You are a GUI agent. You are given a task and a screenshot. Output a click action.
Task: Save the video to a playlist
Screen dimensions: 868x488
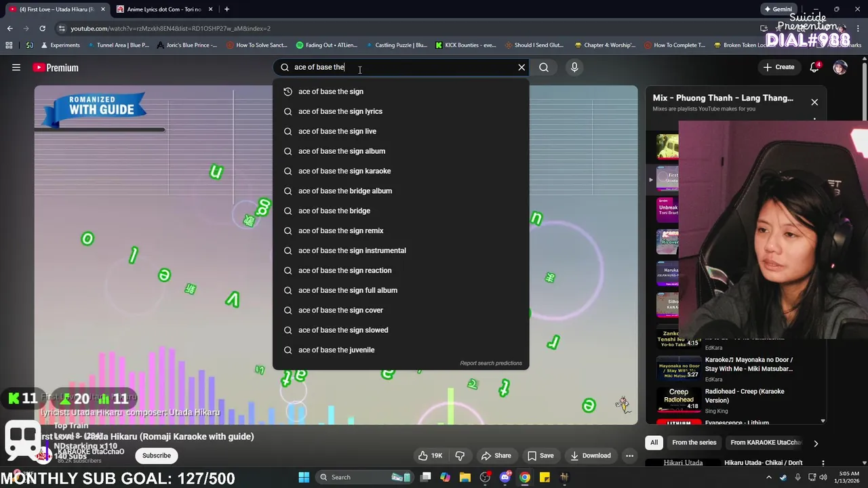[x=540, y=455]
